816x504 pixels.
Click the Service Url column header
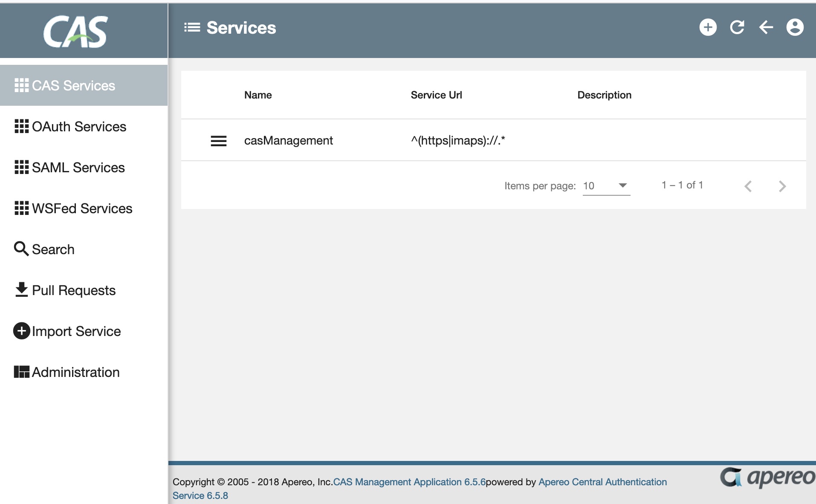pyautogui.click(x=436, y=95)
